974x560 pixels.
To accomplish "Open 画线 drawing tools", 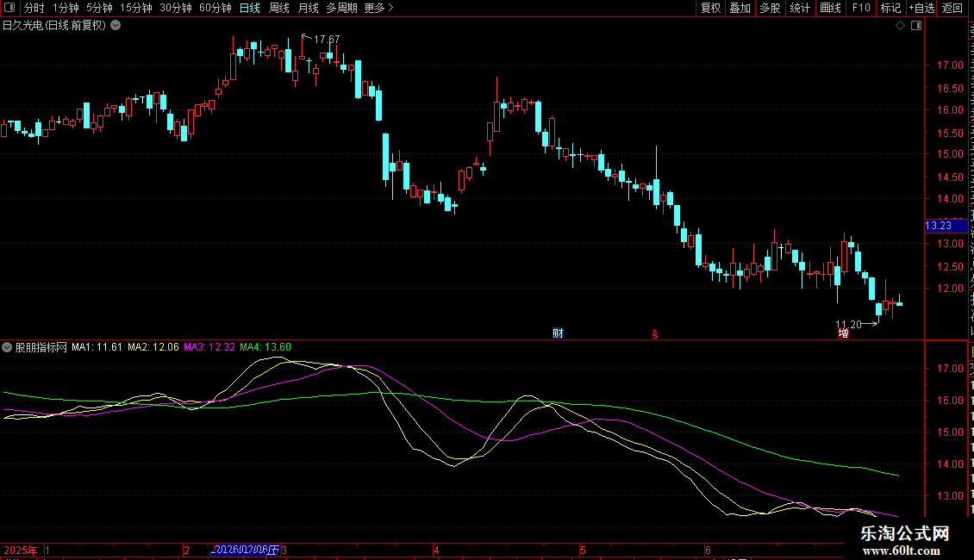I will click(x=831, y=8).
